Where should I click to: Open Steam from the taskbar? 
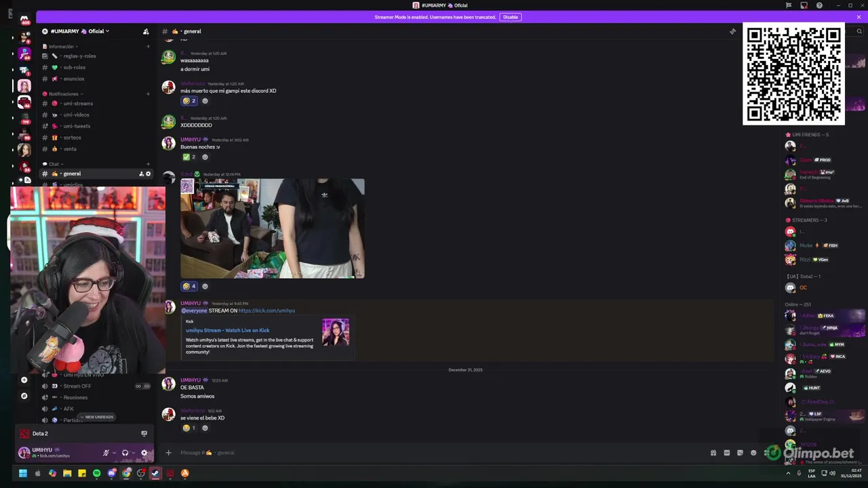click(x=155, y=473)
